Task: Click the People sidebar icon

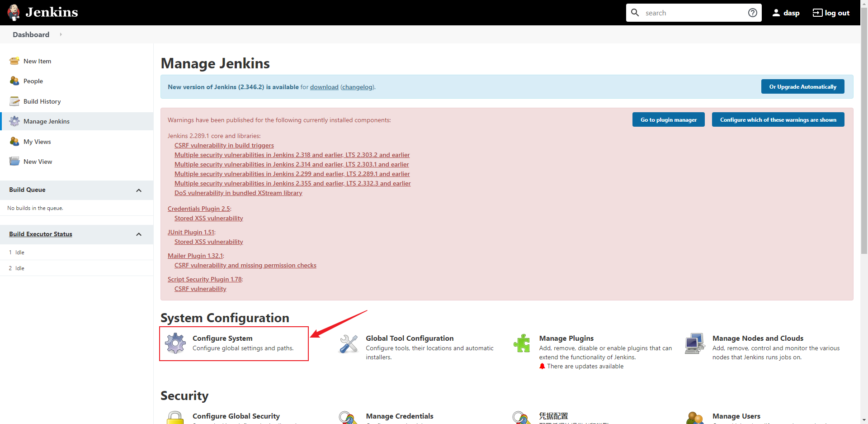Action: 14,81
